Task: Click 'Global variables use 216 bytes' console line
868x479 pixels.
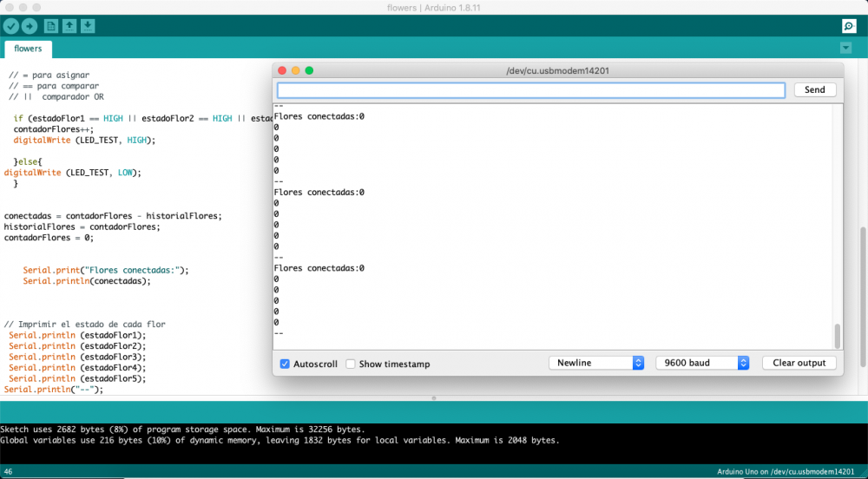Action: tap(279, 440)
